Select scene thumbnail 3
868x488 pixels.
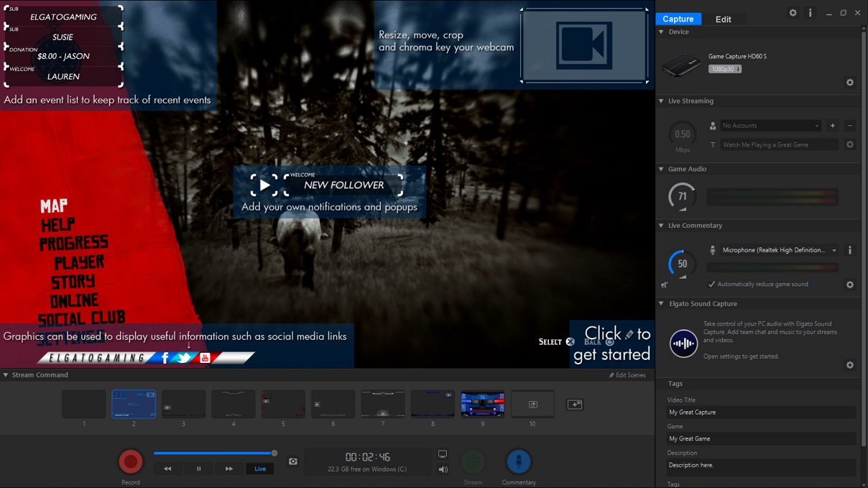183,404
